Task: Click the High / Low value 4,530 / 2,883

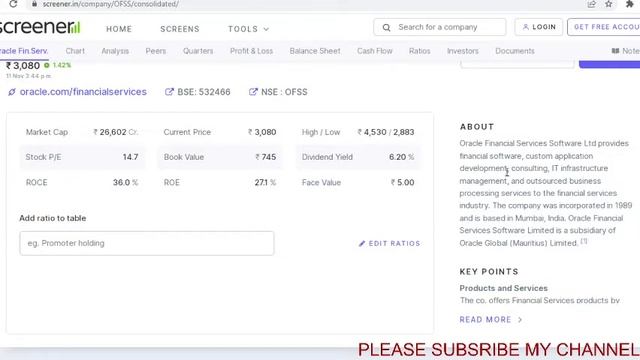Action: click(386, 132)
